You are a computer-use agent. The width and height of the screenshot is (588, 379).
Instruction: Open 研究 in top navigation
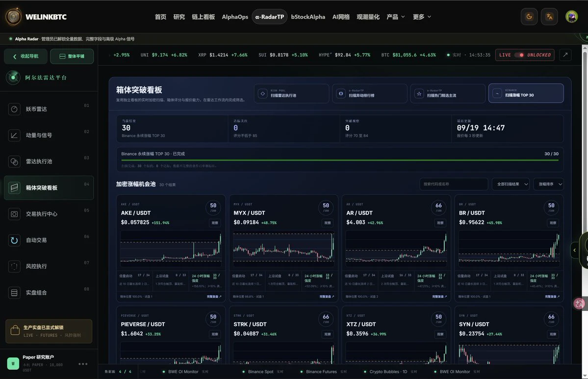click(179, 17)
